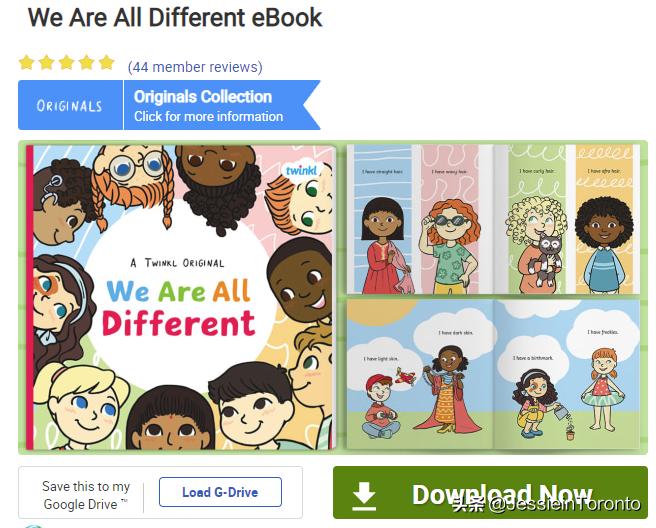Open the birthmark and freckles page spread
656x528 pixels.
567,374
